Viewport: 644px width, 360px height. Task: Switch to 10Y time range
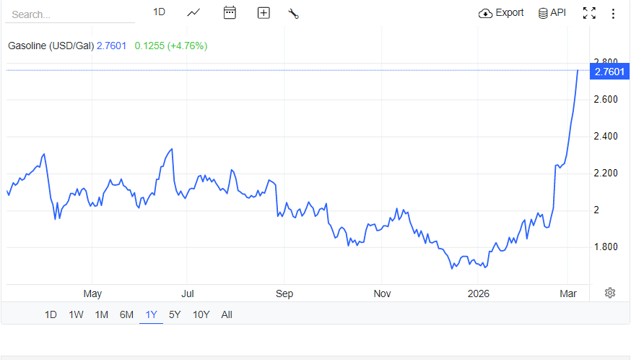pyautogui.click(x=201, y=314)
